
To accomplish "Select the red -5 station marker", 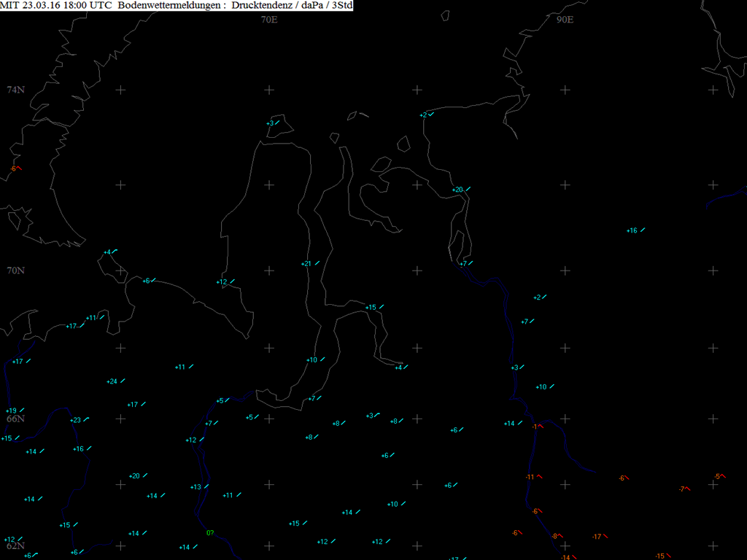I will 719,476.
